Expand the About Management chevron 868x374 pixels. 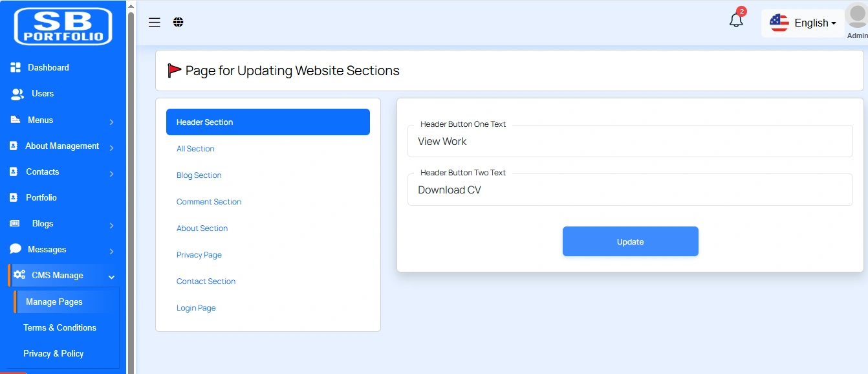pyautogui.click(x=112, y=148)
